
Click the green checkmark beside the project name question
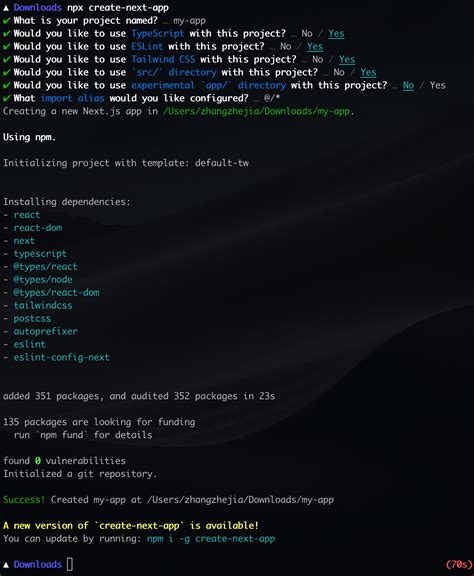(x=6, y=21)
